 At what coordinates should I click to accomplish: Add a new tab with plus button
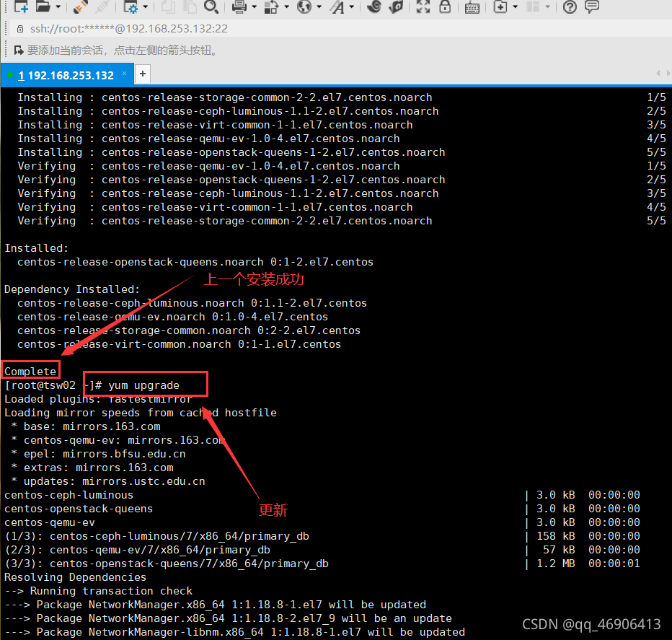[x=143, y=74]
